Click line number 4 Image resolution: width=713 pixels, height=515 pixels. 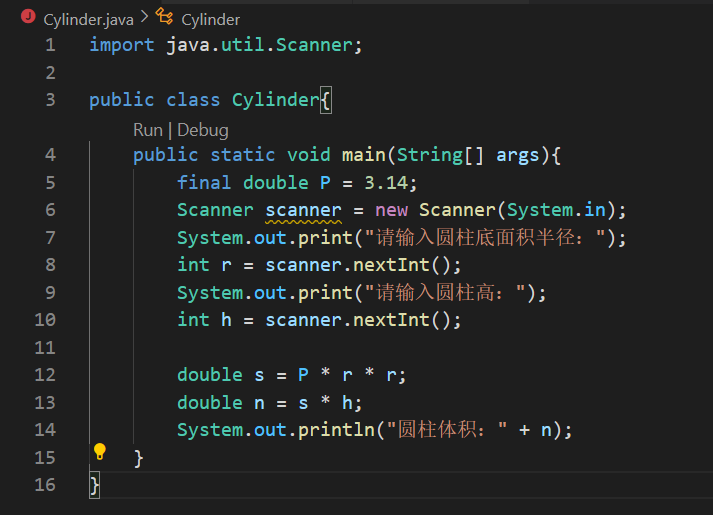(x=50, y=155)
